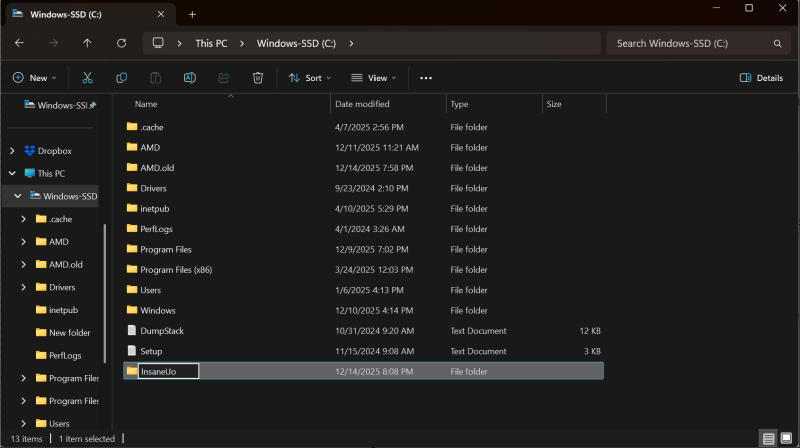Open the See more three-dots menu

pyautogui.click(x=426, y=77)
